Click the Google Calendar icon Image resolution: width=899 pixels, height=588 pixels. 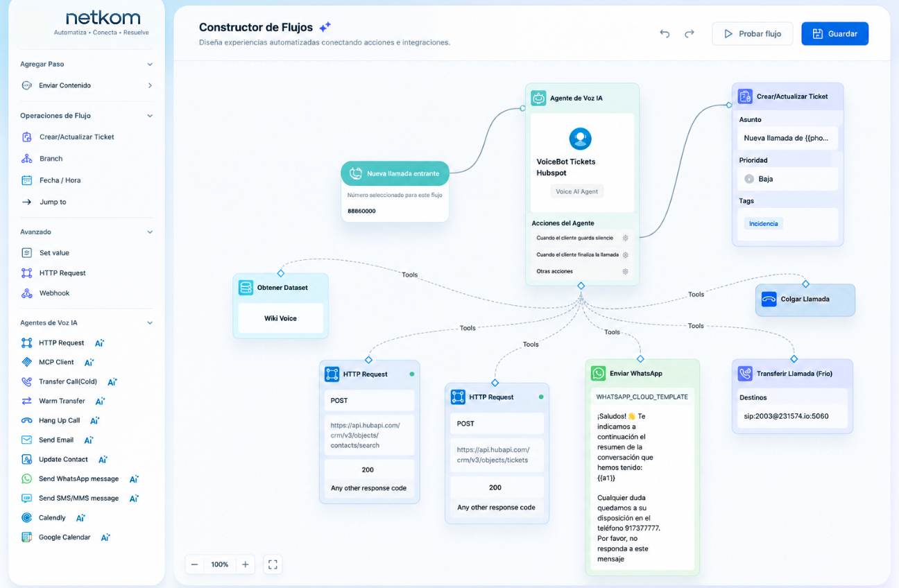pyautogui.click(x=27, y=537)
